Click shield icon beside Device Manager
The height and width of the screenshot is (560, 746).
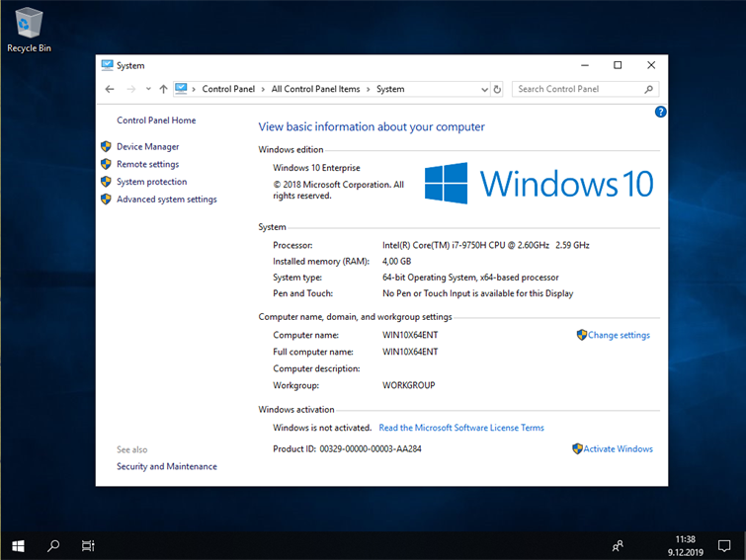click(x=106, y=146)
